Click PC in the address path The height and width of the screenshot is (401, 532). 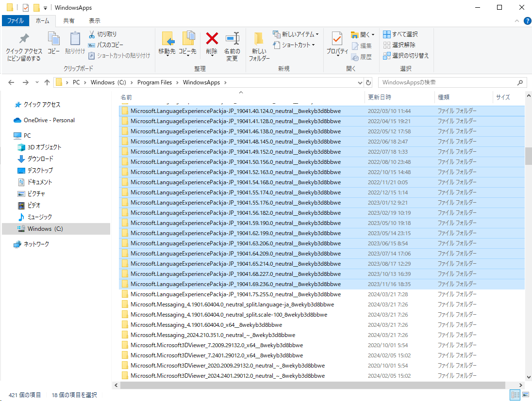(x=76, y=82)
